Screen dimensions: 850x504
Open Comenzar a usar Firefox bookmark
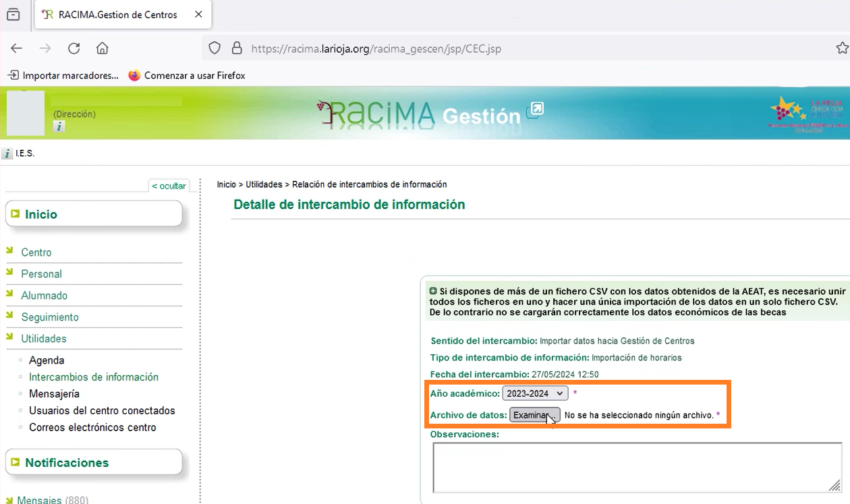click(x=187, y=76)
